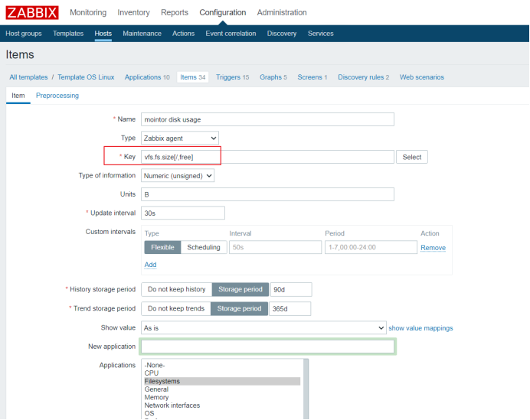
Task: Click the trend period field 365d
Action: 290,308
